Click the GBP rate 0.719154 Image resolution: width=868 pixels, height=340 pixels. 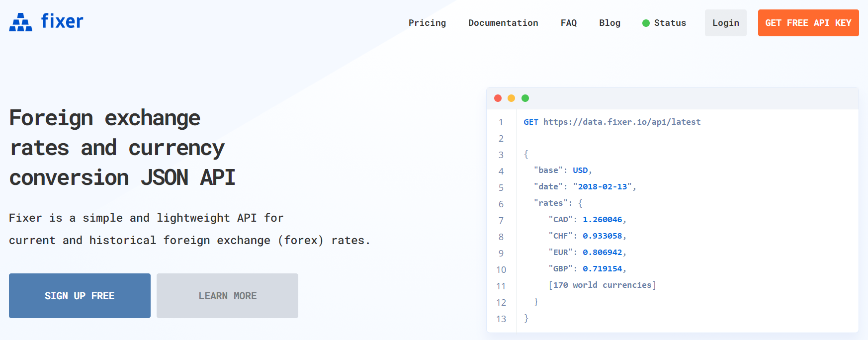[602, 268]
